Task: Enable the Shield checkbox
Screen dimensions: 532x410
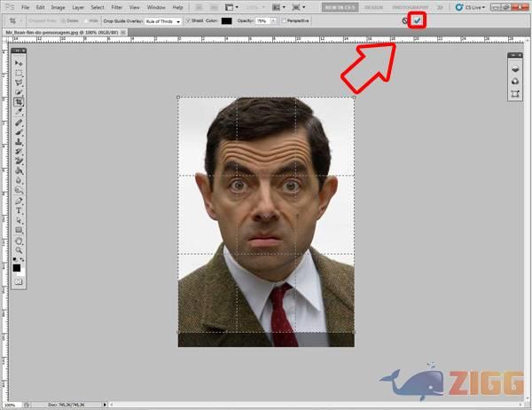Action: coord(188,20)
